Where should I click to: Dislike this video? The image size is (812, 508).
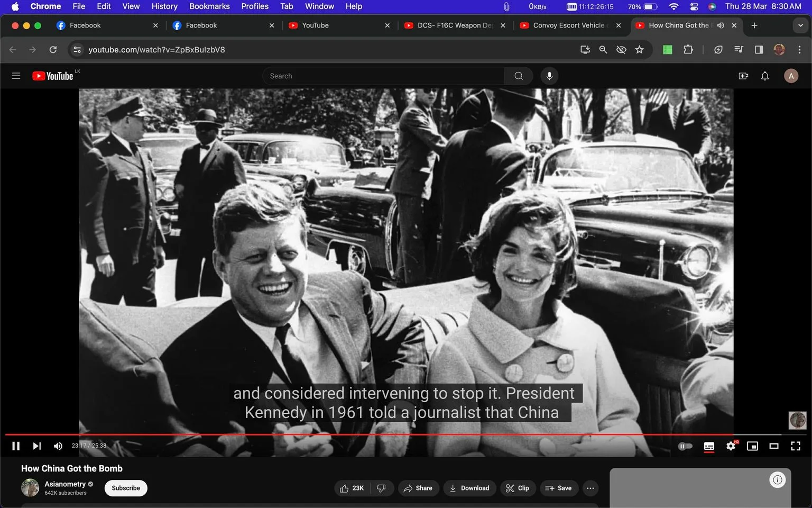pos(381,488)
